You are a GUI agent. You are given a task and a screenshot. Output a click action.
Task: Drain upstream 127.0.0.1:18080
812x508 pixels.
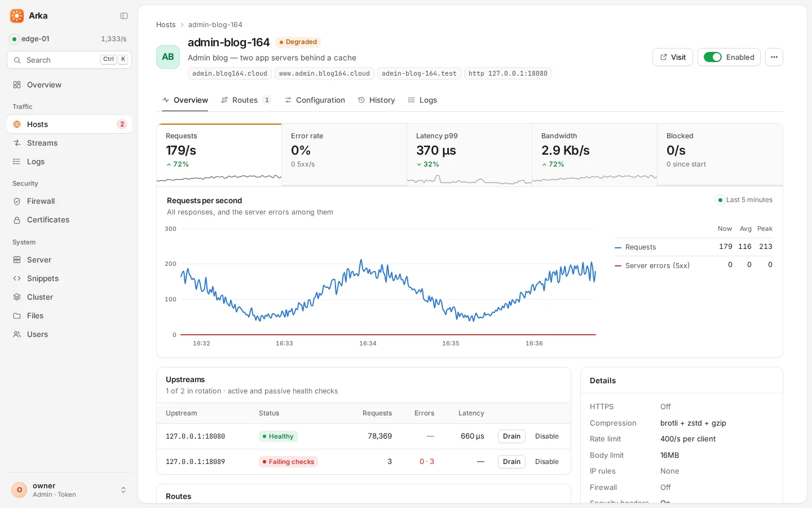[x=511, y=436]
